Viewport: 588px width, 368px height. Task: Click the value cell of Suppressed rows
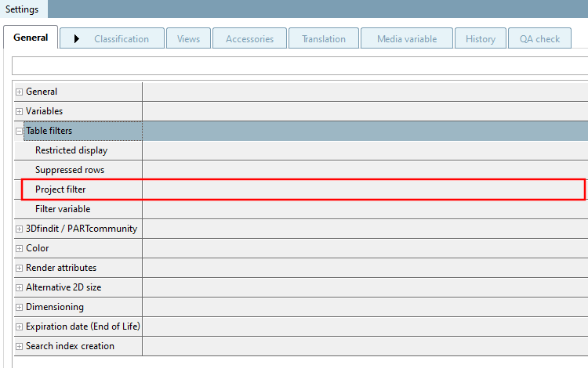click(365, 170)
